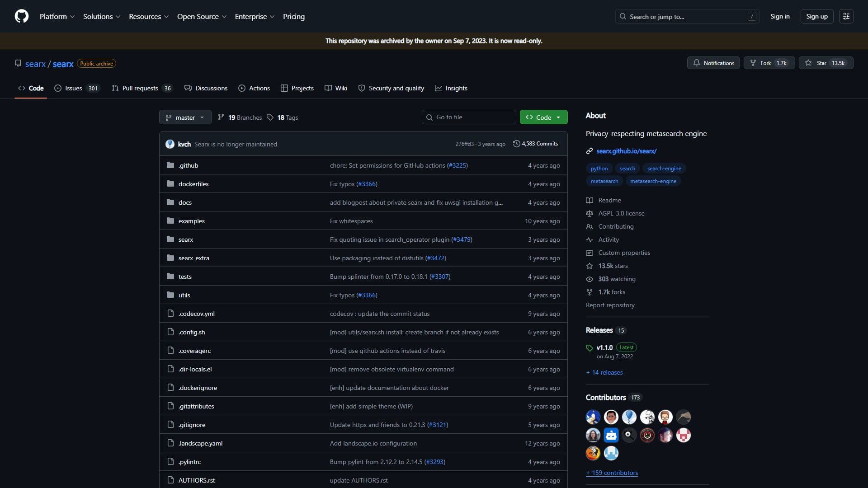Click the link icon beside searx.github.io/searx/
This screenshot has width=868, height=488.
point(590,151)
